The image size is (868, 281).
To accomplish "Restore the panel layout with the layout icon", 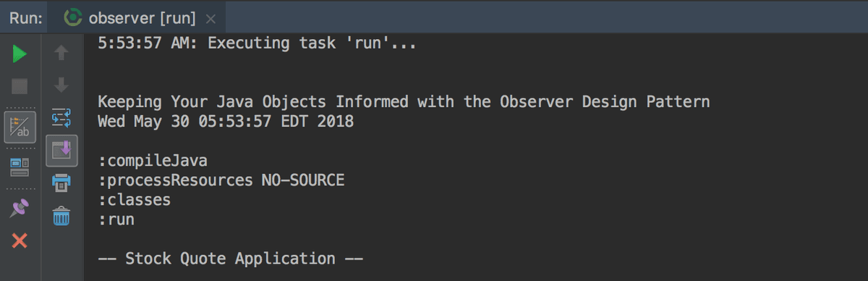I will (20, 168).
